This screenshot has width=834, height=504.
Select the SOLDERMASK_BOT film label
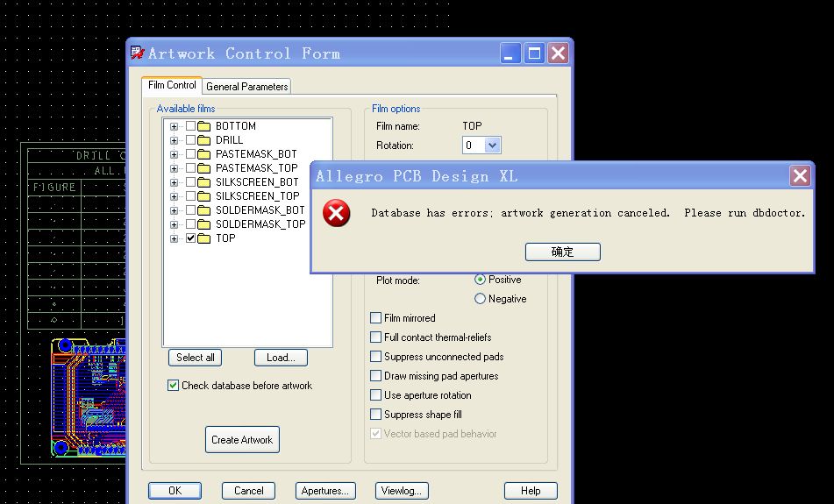260,210
